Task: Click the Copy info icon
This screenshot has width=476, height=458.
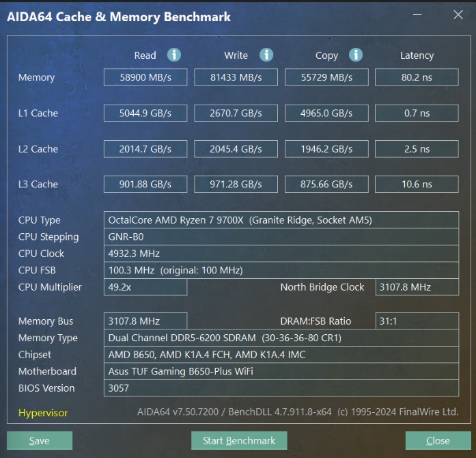Action: (x=356, y=55)
